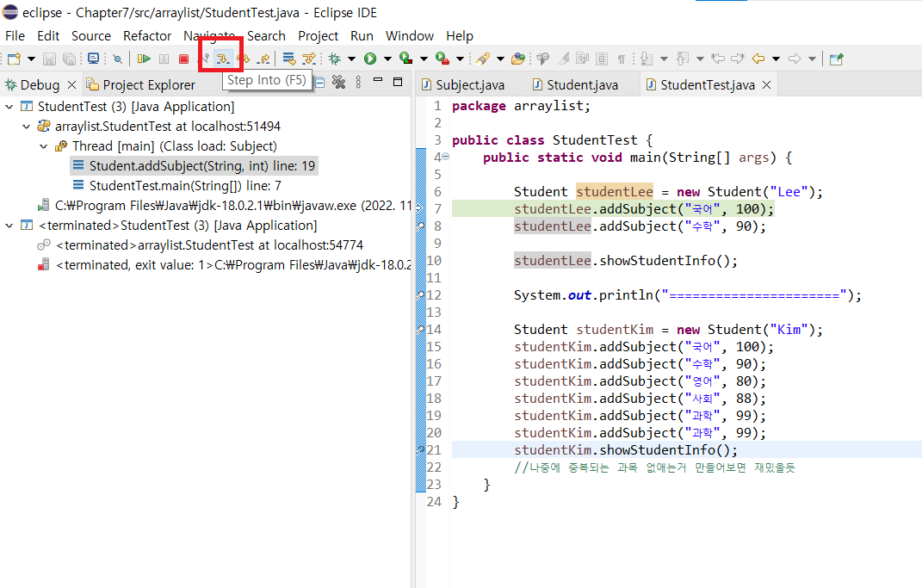This screenshot has width=922, height=588.
Task: Open the Back history dropdown arrow
Action: click(x=777, y=59)
